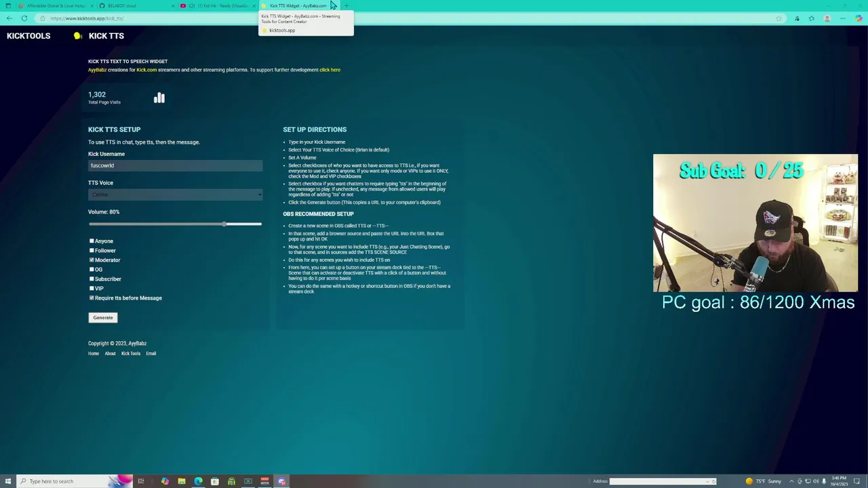The height and width of the screenshot is (488, 868).
Task: Switch to Microsoft Edge in taskbar
Action: [x=198, y=481]
